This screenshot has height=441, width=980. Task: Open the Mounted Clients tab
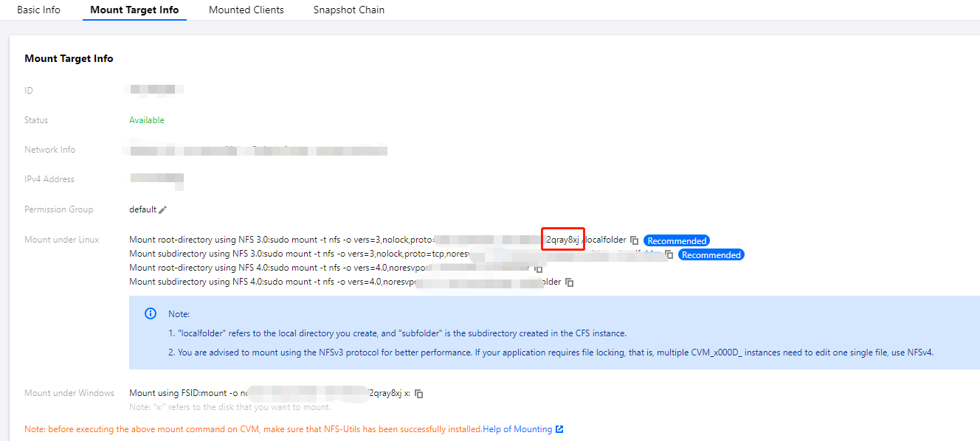click(246, 10)
